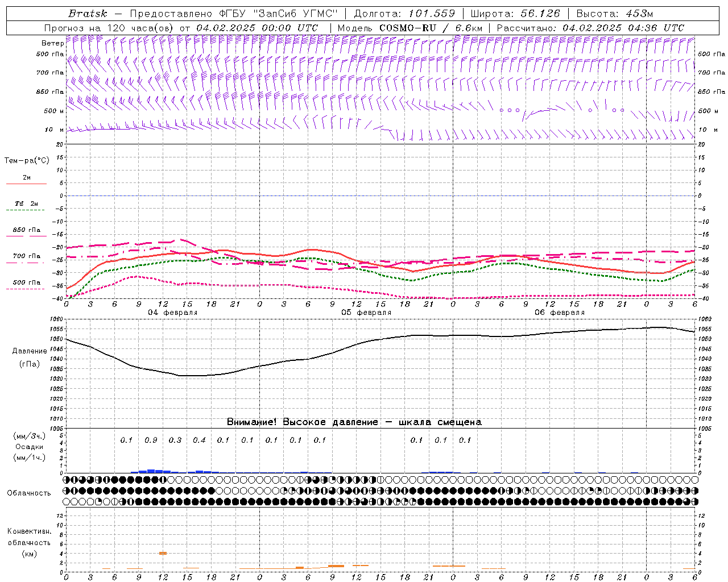
Task: Click the station name Bratsk in header
Action: [x=88, y=14]
